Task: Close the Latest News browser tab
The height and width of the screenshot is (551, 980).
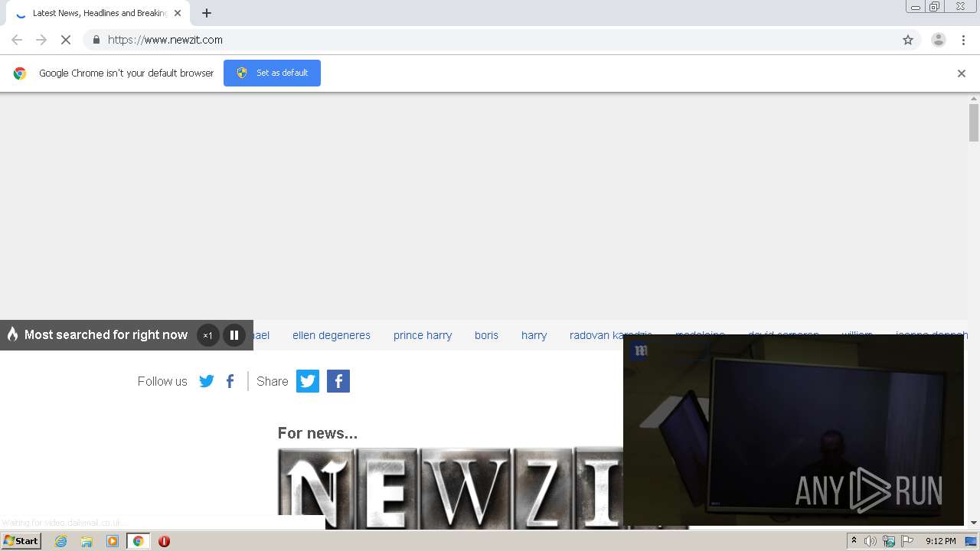Action: pyautogui.click(x=178, y=13)
